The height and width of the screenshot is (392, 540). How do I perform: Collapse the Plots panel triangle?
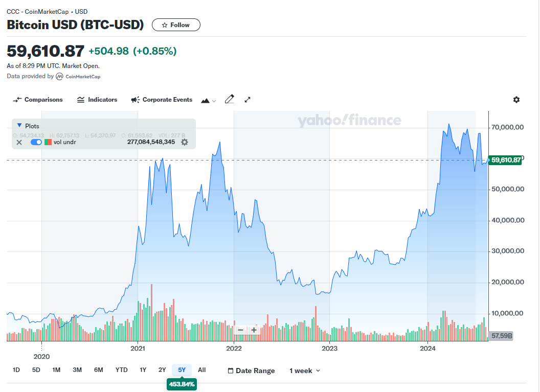19,126
